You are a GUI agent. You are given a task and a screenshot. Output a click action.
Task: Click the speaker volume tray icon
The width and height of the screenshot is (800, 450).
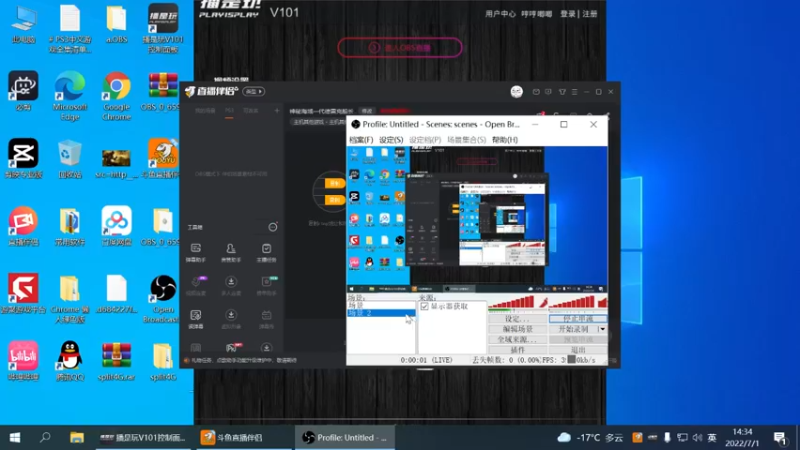(x=697, y=438)
